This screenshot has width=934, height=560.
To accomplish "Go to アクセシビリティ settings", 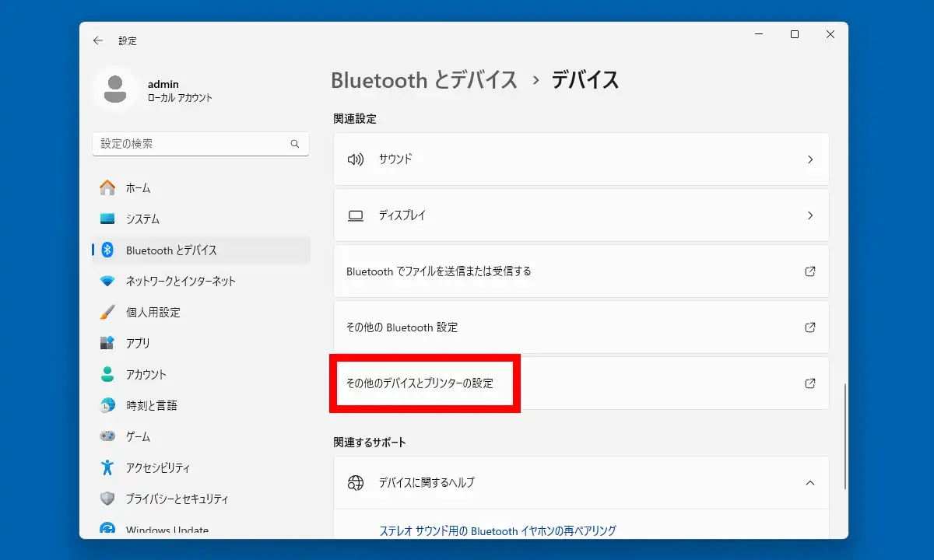I will (x=201, y=467).
